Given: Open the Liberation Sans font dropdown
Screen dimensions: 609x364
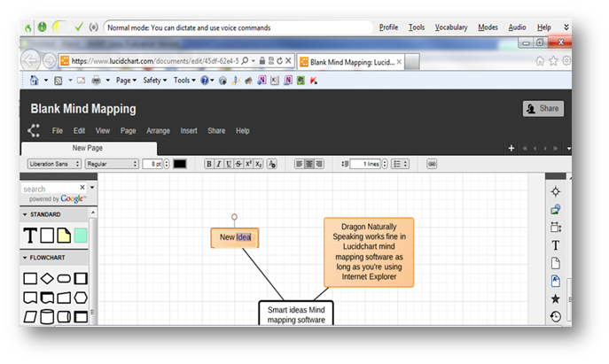Looking at the screenshot, I should pyautogui.click(x=53, y=164).
